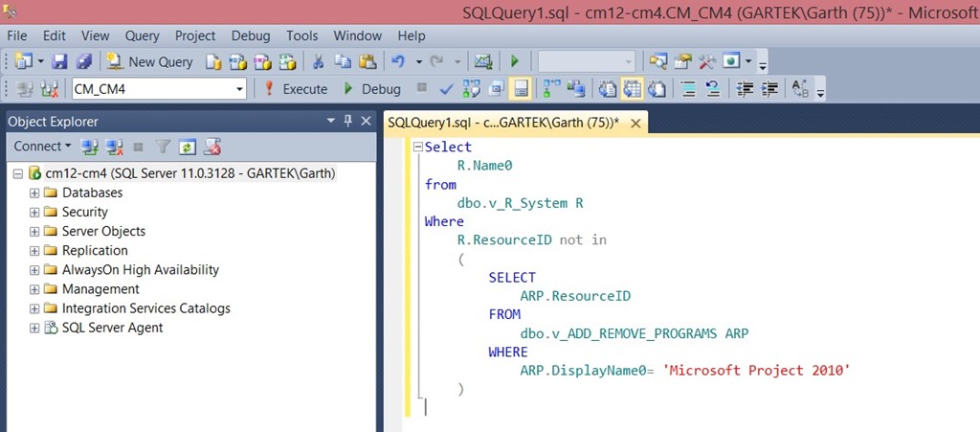Open the Undo history dropdown arrow
Viewport: 980px width, 432px height.
419,62
